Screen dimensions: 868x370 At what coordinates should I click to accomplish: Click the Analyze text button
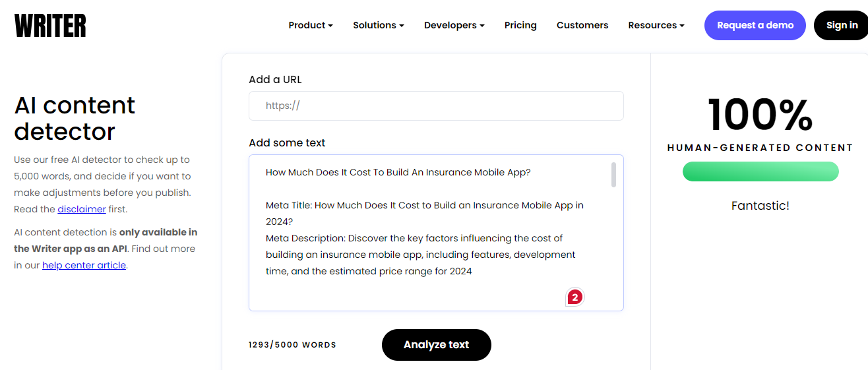pyautogui.click(x=437, y=345)
